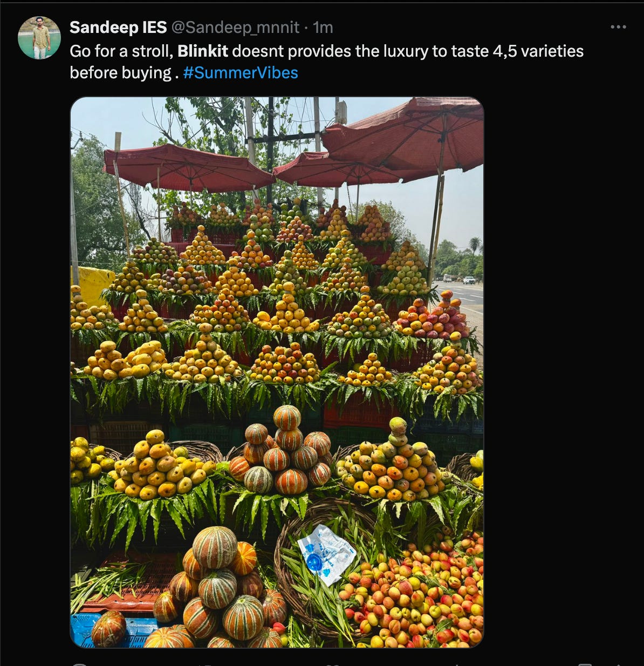Open the Sandeep IES display name

(x=118, y=27)
